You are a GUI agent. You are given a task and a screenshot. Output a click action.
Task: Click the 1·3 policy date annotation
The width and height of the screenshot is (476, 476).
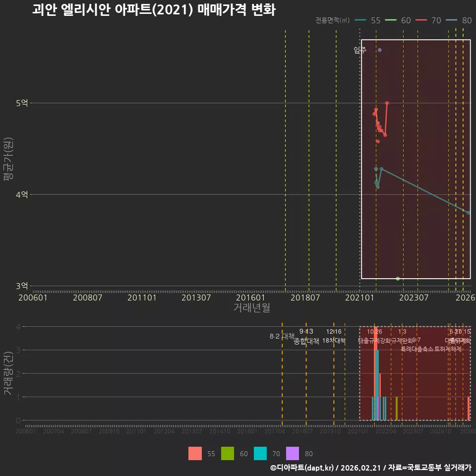click(402, 332)
